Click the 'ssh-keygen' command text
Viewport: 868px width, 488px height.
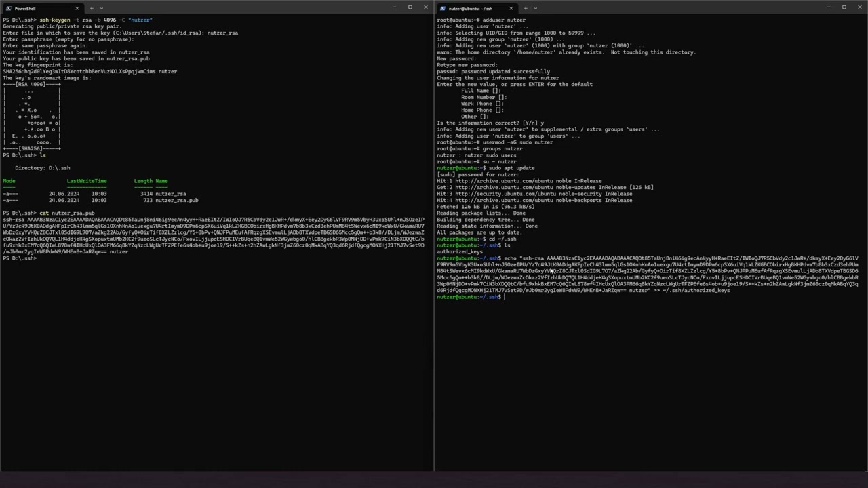coord(54,20)
